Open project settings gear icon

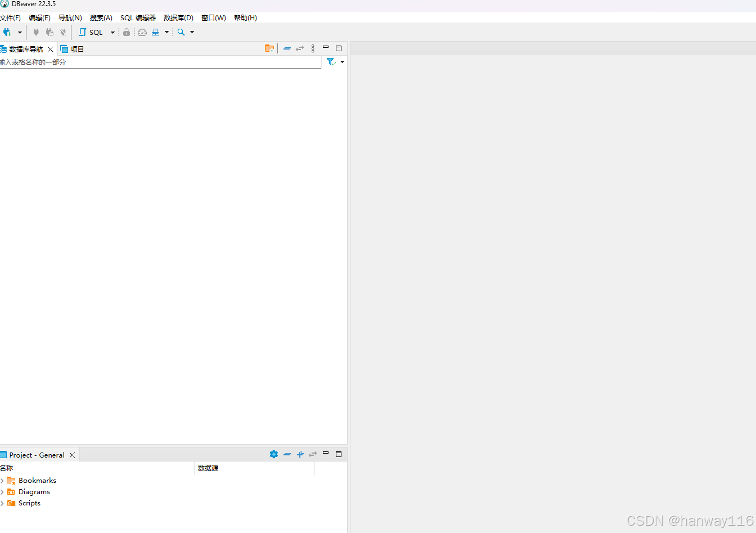pos(274,454)
